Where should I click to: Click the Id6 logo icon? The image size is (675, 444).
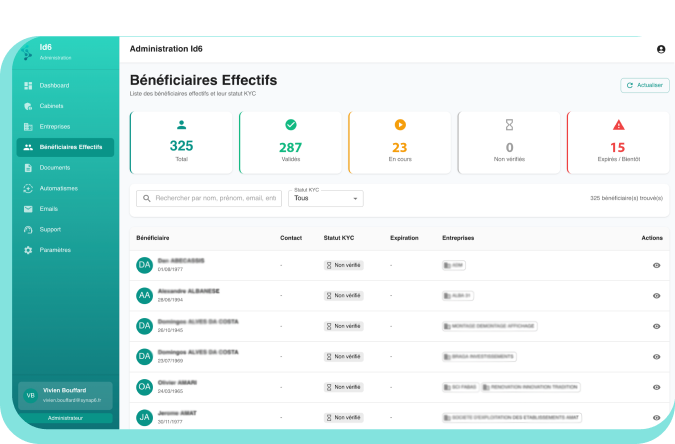(x=27, y=53)
